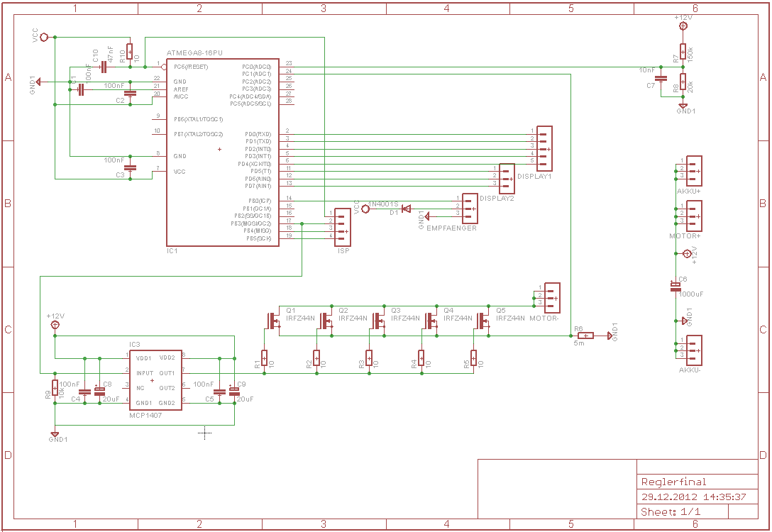Select the R9 10k resistor symbol
Viewport: 772px width, 532px height.
click(55, 388)
